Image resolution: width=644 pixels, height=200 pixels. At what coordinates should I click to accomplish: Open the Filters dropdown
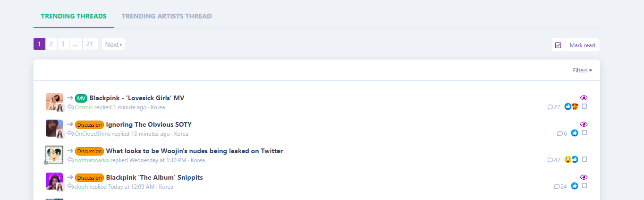click(582, 70)
